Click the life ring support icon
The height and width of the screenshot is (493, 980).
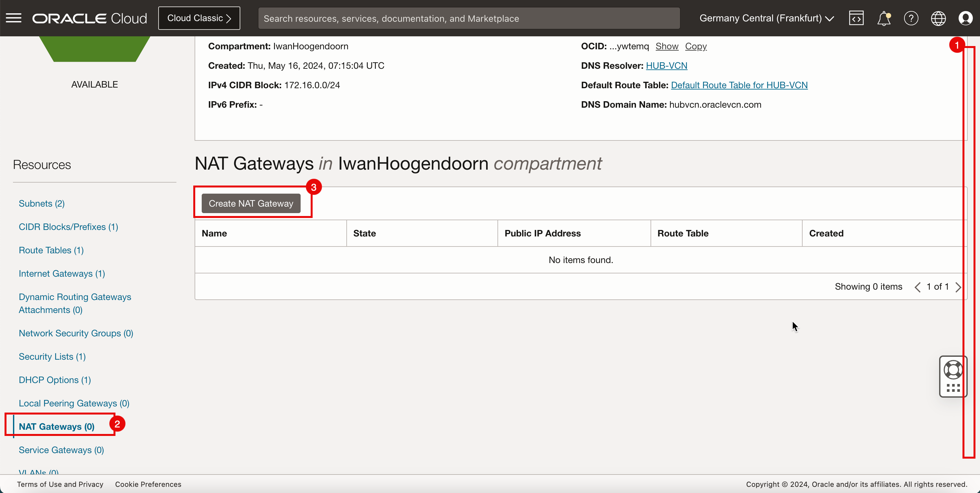pyautogui.click(x=953, y=369)
